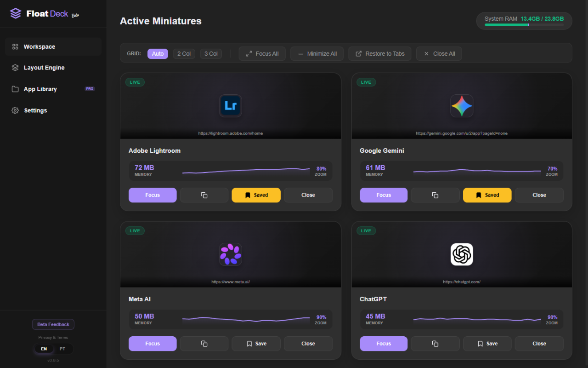Click copy icon on ChatGPT card

coord(435,344)
